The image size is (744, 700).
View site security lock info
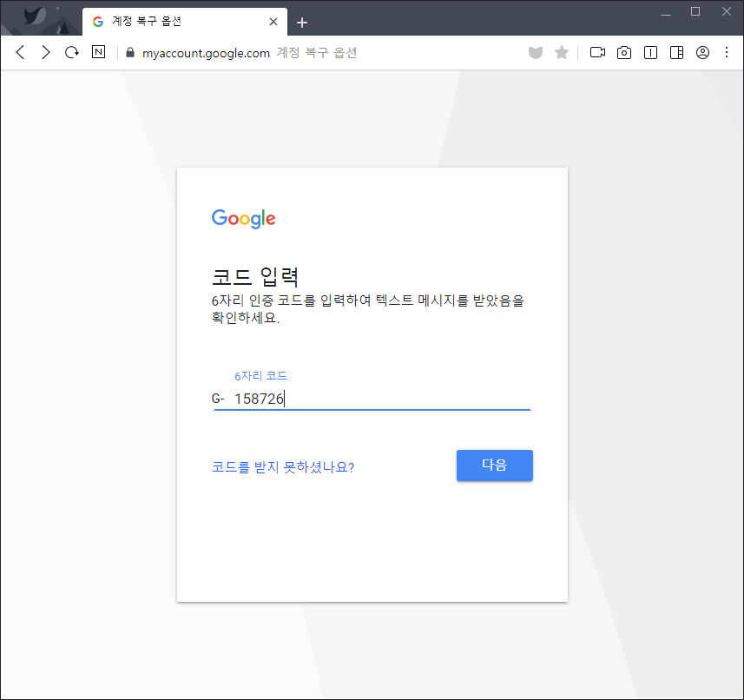[130, 52]
